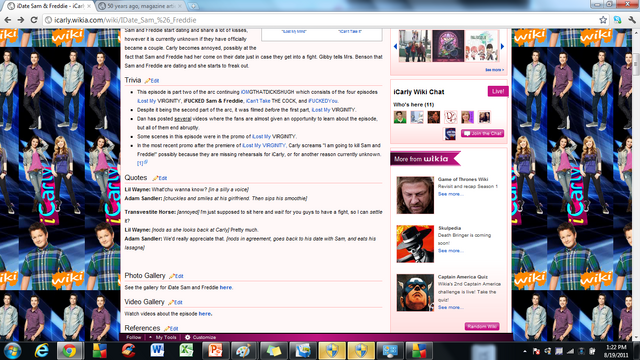Click the 'More from wikia' banner
Screen dimensions: 640x360
point(425,159)
